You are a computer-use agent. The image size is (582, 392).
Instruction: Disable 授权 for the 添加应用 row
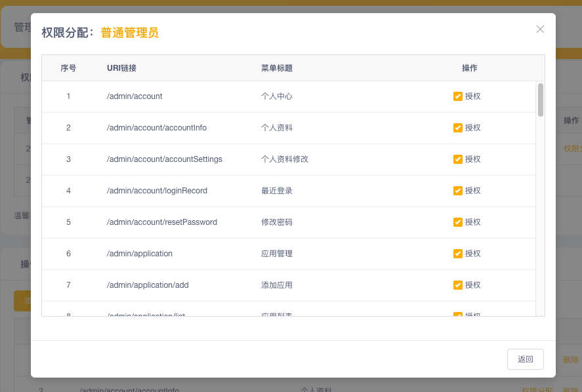458,285
